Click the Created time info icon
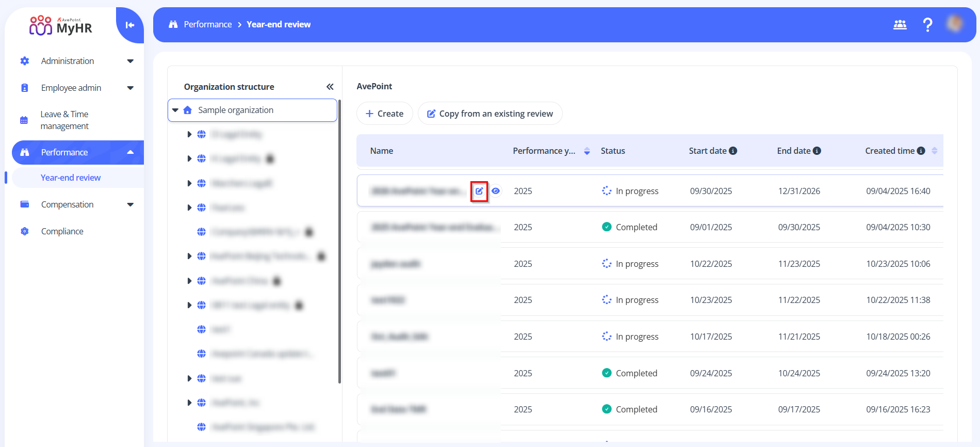Viewport: 980px width, 447px height. pyautogui.click(x=921, y=151)
